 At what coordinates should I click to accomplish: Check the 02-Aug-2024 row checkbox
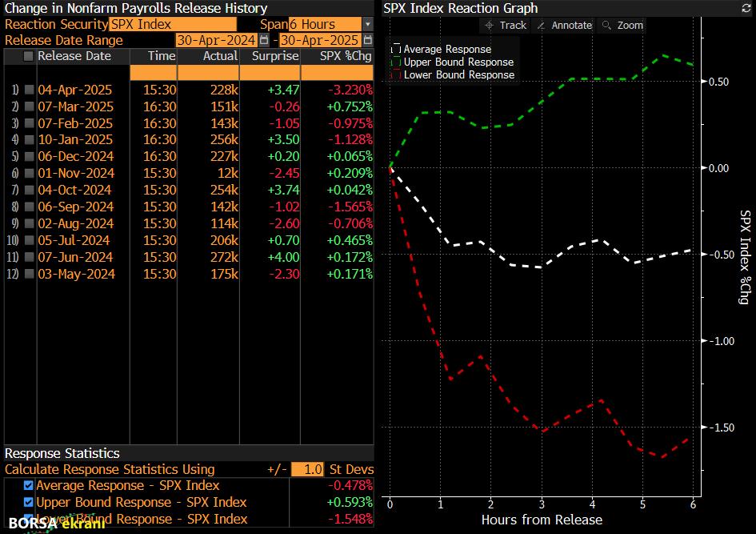pos(30,224)
